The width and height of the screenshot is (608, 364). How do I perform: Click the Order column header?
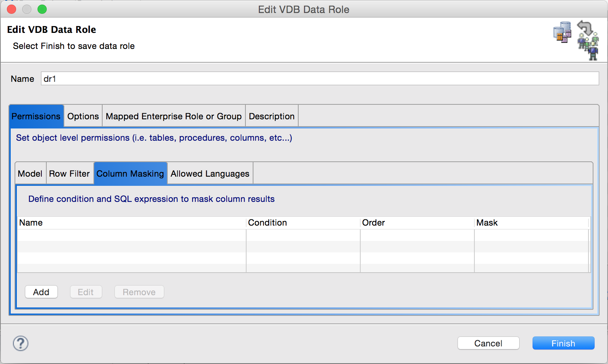(x=417, y=223)
